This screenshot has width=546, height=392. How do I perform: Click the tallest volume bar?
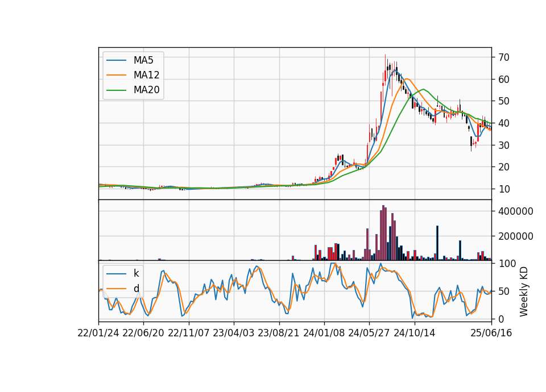click(383, 233)
